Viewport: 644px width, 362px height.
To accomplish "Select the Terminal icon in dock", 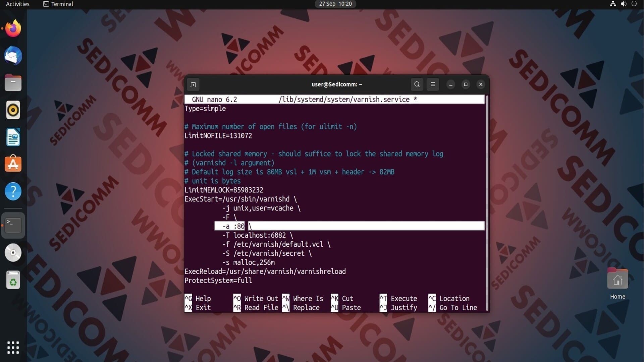I will tap(13, 225).
